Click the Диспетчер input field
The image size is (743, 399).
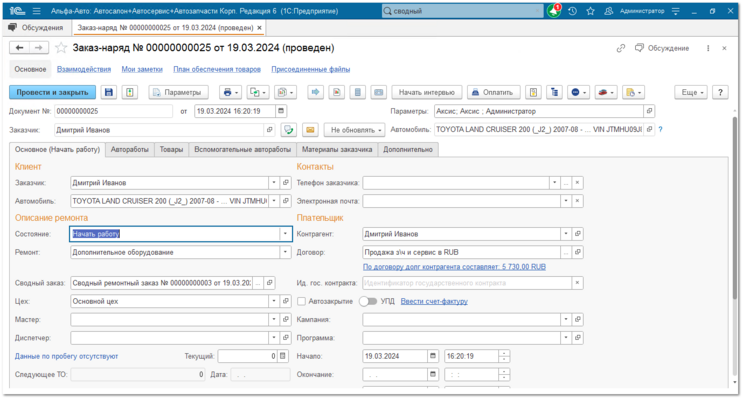[x=170, y=338]
